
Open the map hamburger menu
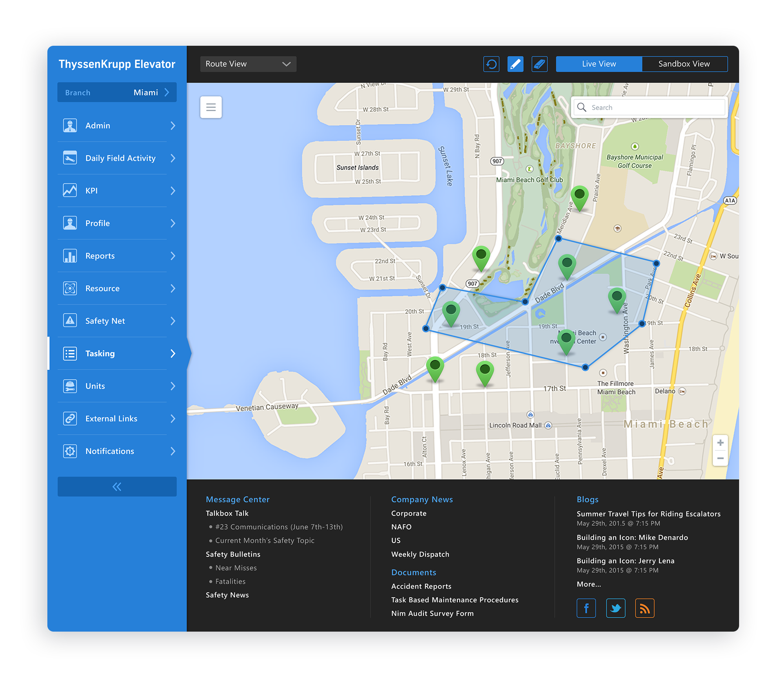[x=211, y=107]
